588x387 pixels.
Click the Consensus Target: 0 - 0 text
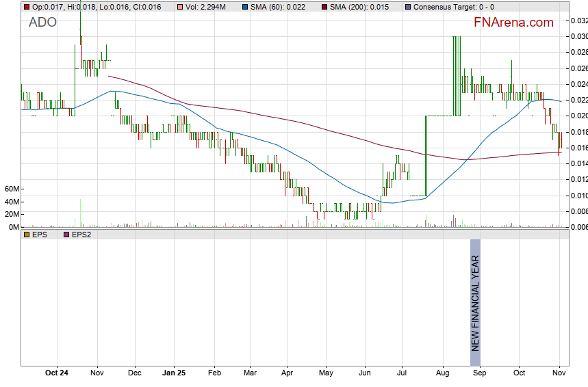454,6
